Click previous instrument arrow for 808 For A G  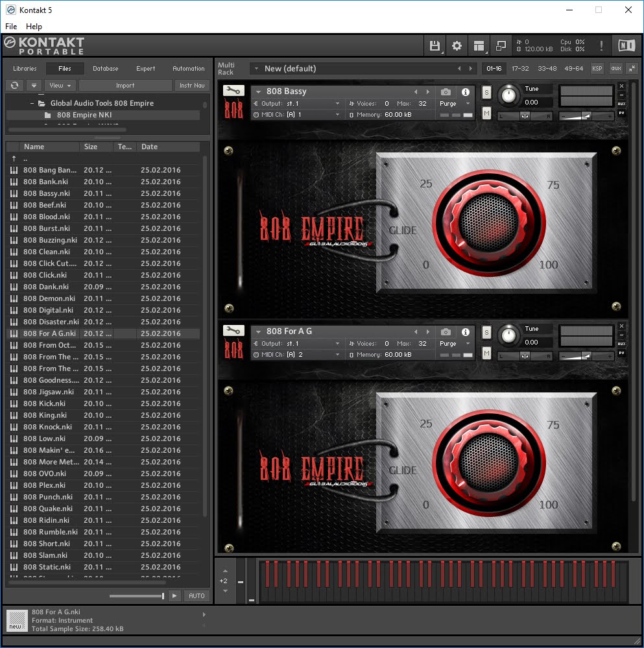pyautogui.click(x=416, y=332)
